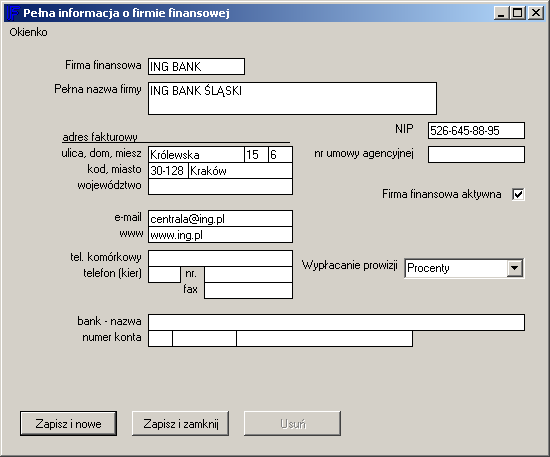Click the fax number field

tap(248, 291)
